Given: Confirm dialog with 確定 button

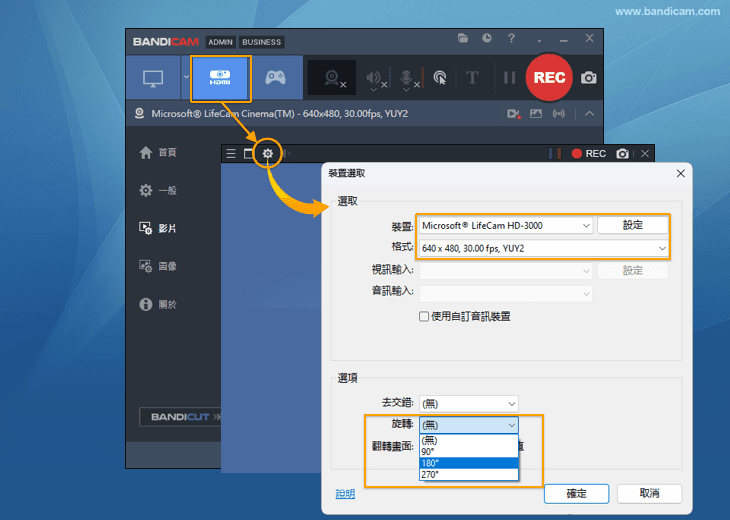Looking at the screenshot, I should [x=576, y=493].
